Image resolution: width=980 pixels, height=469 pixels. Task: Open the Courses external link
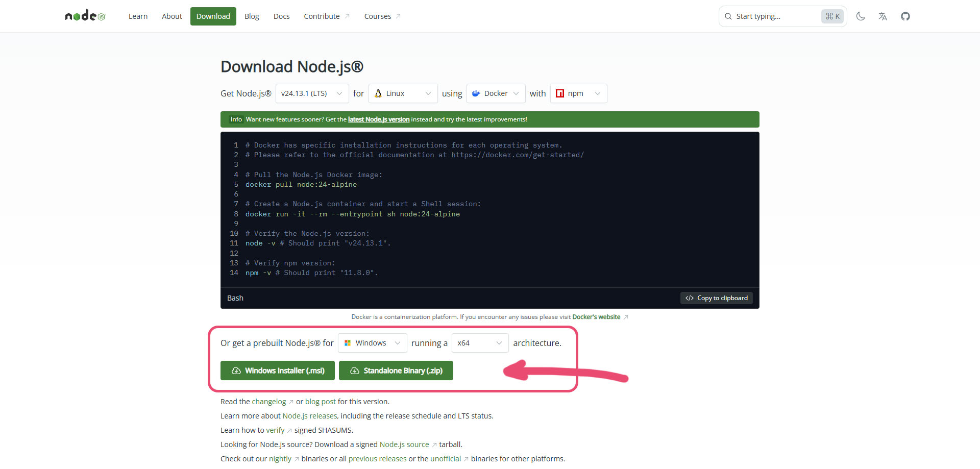pos(382,16)
